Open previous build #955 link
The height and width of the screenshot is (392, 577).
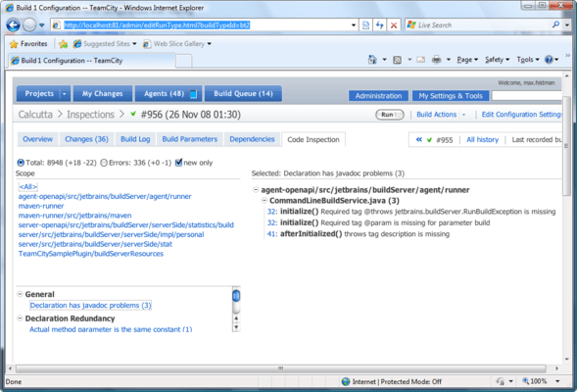pyautogui.click(x=444, y=140)
